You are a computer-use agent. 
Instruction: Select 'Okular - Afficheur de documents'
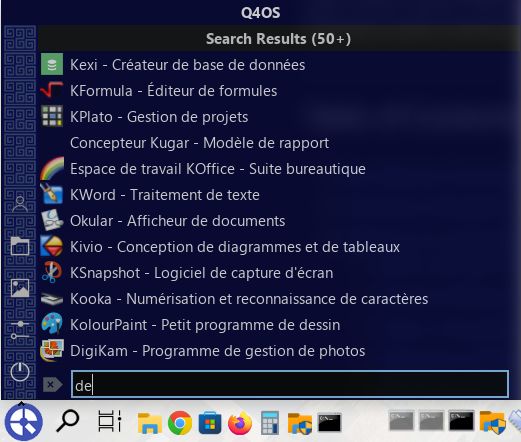point(177,221)
